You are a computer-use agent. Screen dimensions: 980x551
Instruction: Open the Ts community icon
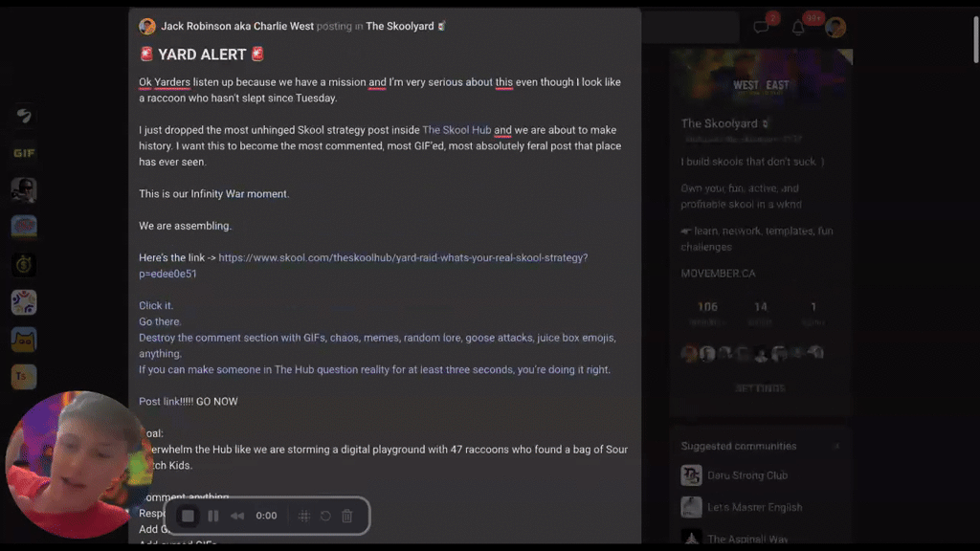[x=24, y=377]
